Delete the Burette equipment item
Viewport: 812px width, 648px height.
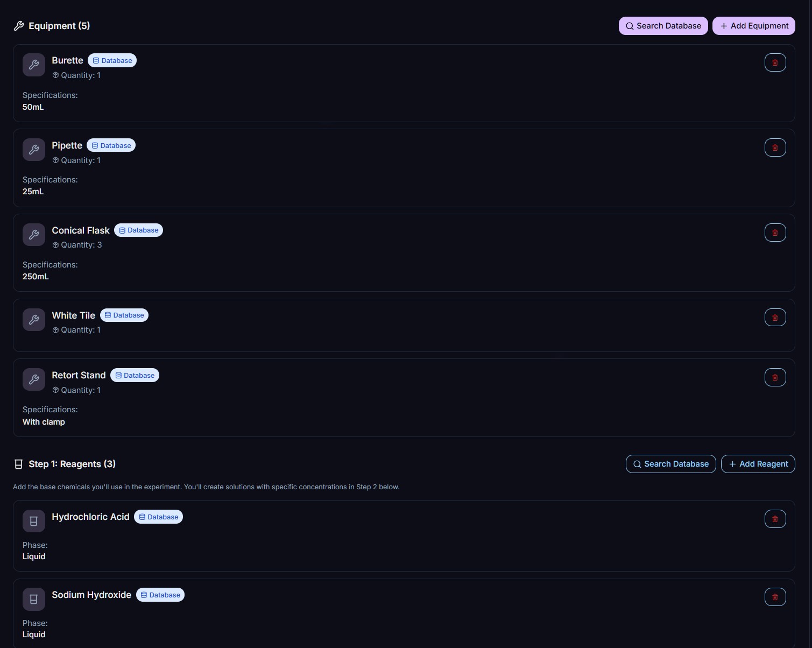point(775,62)
